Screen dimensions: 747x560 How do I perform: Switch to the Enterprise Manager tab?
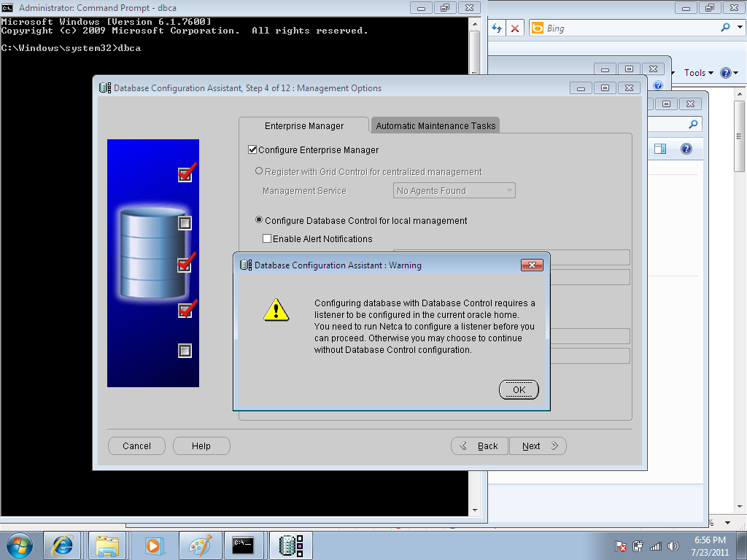coord(304,125)
